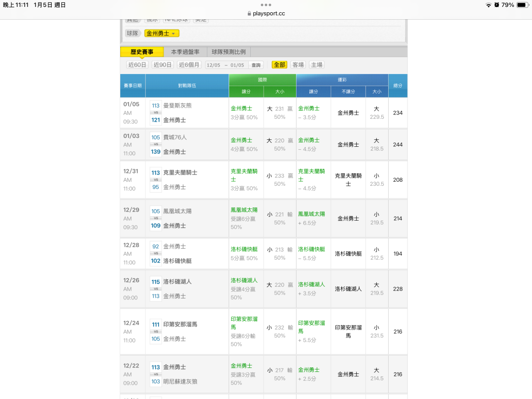Click total score 234 cell
The image size is (532, 399).
tap(398, 113)
